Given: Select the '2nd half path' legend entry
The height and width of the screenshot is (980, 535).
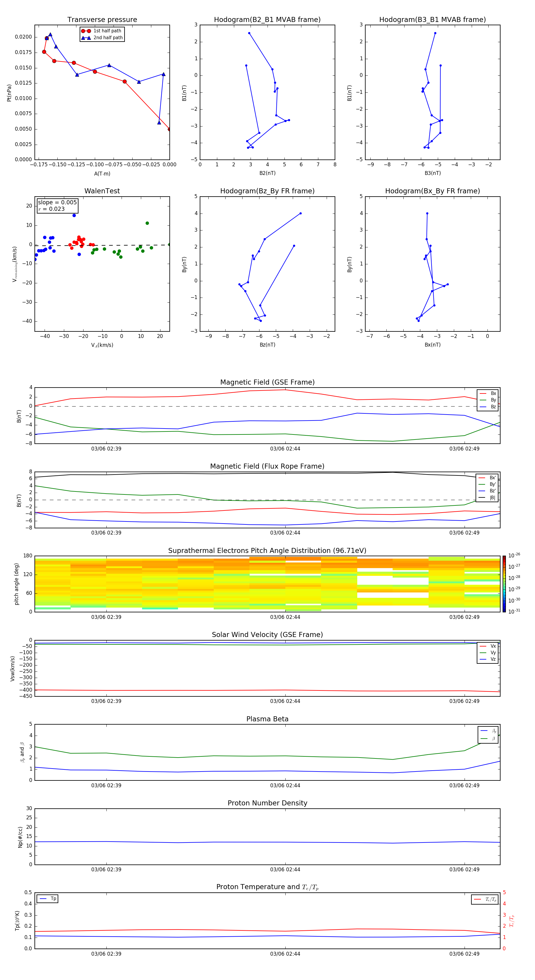Looking at the screenshot, I should [x=102, y=38].
